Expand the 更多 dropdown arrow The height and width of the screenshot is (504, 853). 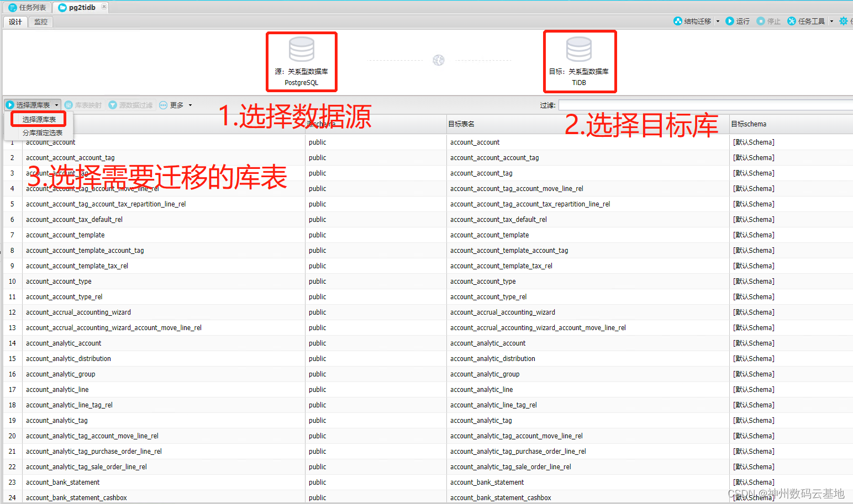click(191, 105)
